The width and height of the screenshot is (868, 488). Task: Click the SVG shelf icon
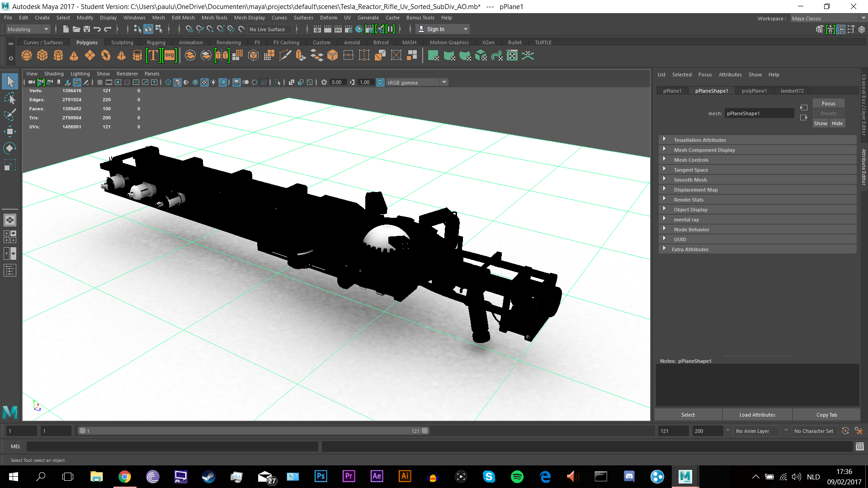(x=169, y=56)
